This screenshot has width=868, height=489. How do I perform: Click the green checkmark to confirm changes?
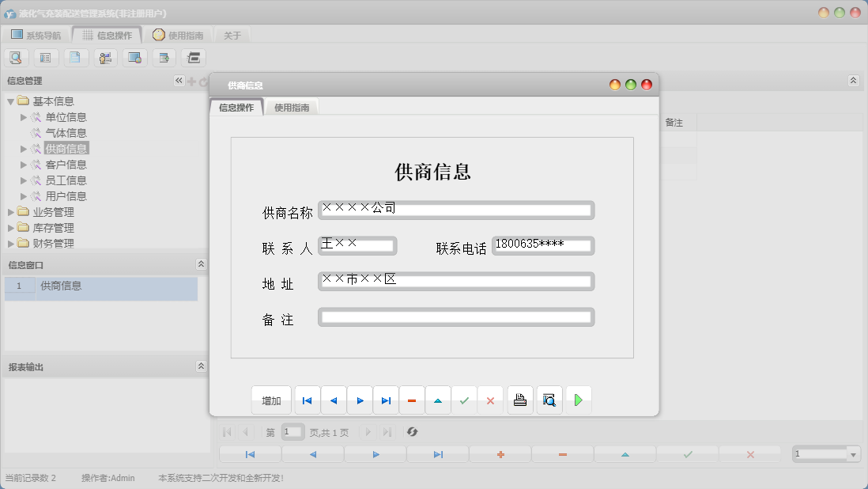pyautogui.click(x=464, y=400)
